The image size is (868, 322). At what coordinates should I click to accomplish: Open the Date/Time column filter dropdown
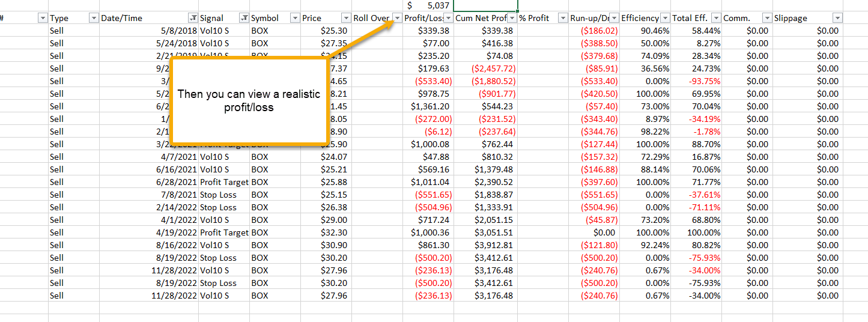coord(193,18)
